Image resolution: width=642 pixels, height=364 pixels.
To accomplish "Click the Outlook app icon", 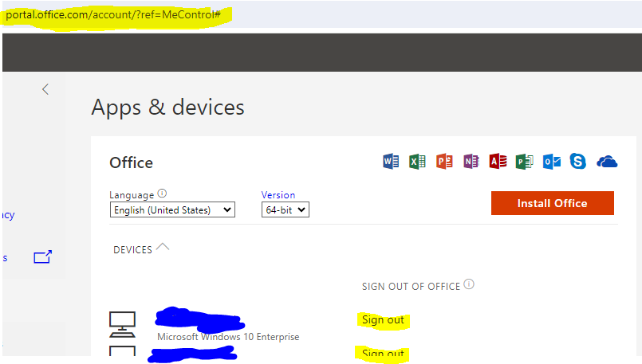I will tap(552, 162).
